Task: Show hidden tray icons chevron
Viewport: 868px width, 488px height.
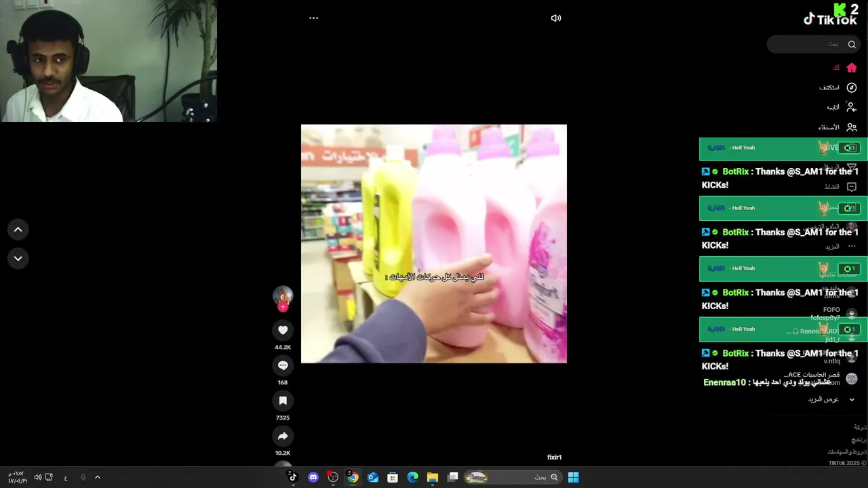Action: click(98, 477)
